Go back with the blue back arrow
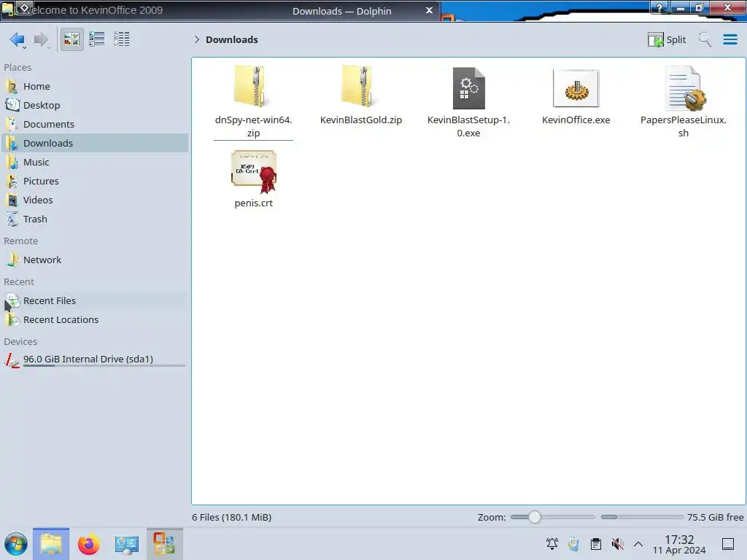The height and width of the screenshot is (560, 747). coord(18,39)
